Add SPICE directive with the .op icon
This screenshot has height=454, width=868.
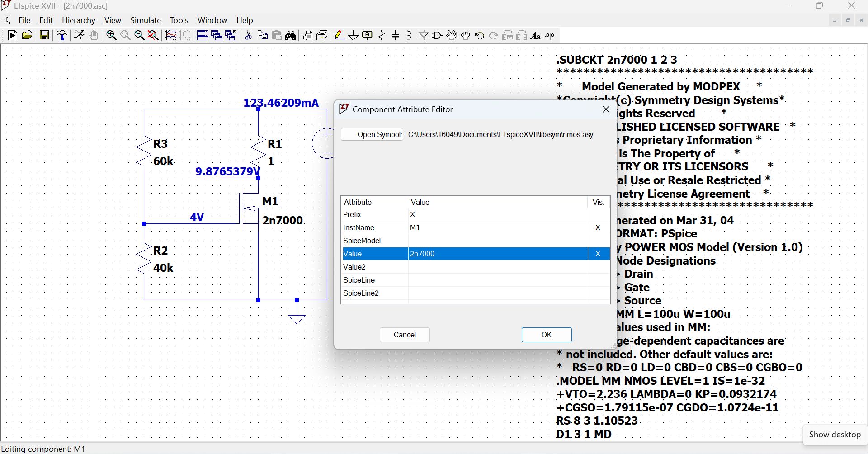pos(550,36)
